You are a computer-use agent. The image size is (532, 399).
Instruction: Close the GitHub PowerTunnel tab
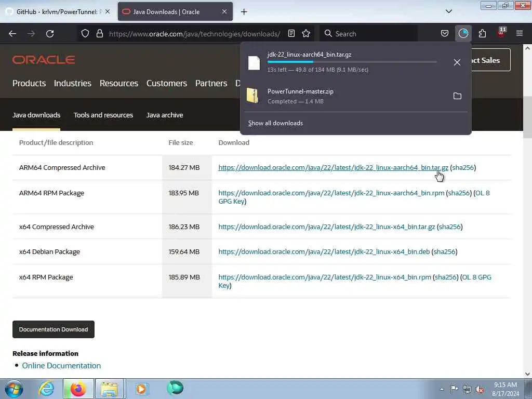(x=108, y=11)
